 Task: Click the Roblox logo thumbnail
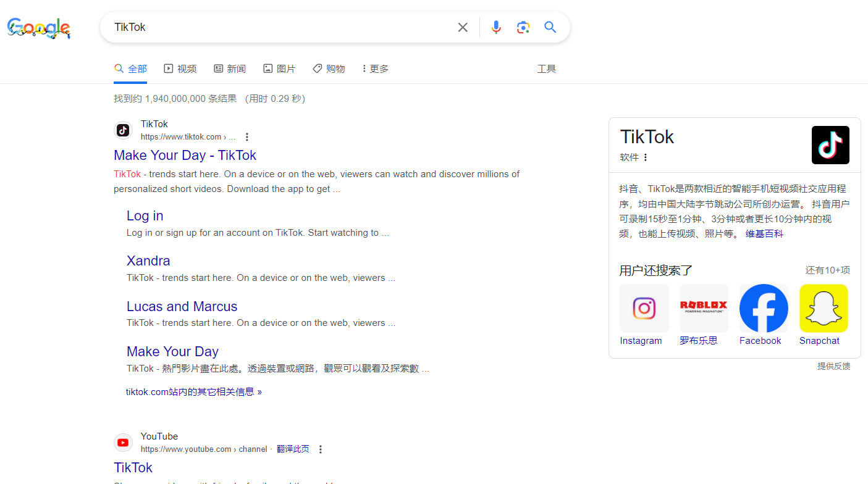tap(704, 308)
